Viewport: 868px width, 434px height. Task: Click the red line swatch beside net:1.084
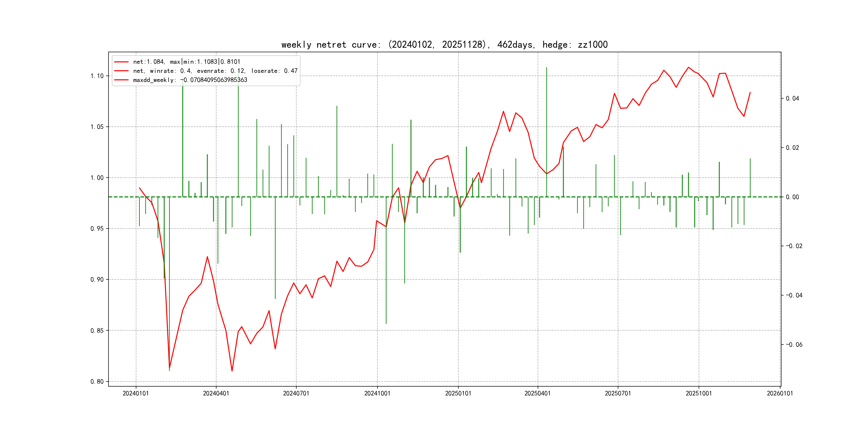tap(121, 62)
